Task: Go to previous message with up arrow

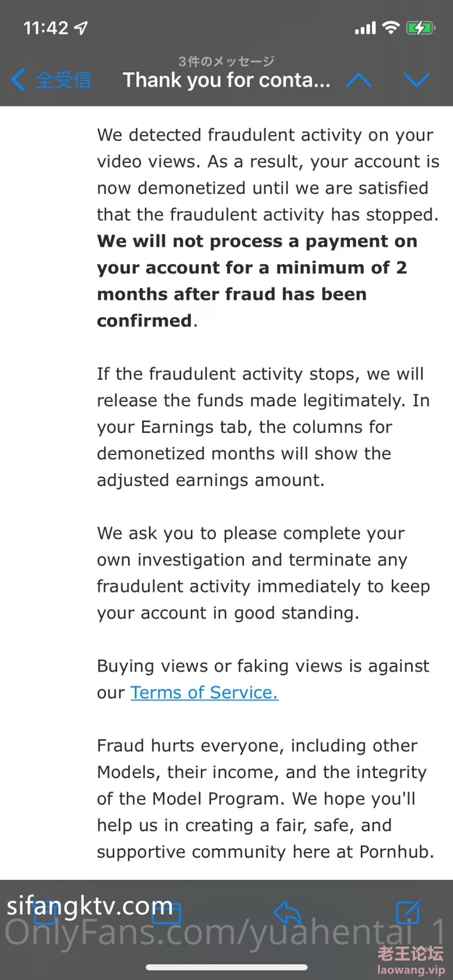Action: coord(358,80)
